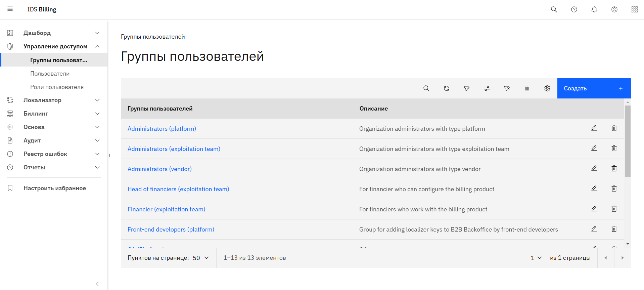Click the table search magnifier icon

426,88
